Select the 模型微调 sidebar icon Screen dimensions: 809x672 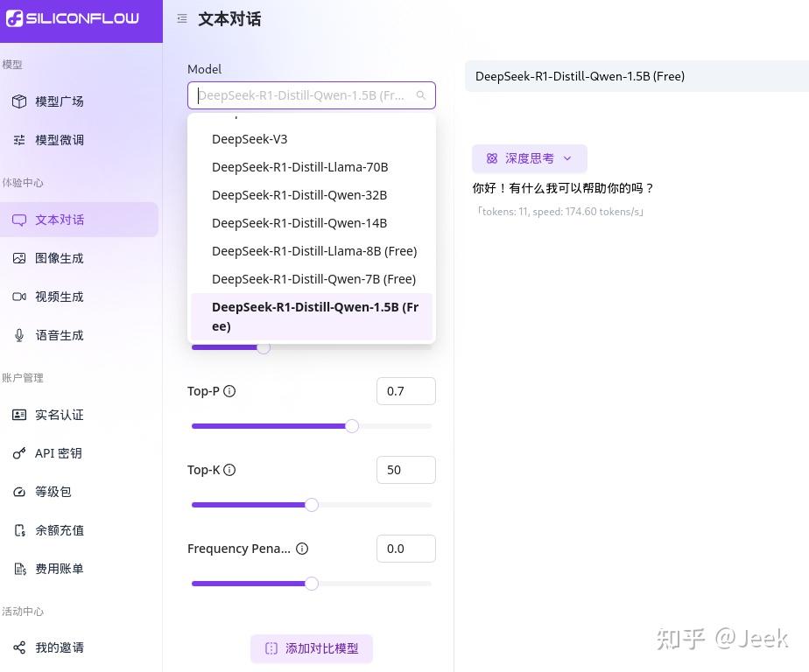(x=60, y=139)
